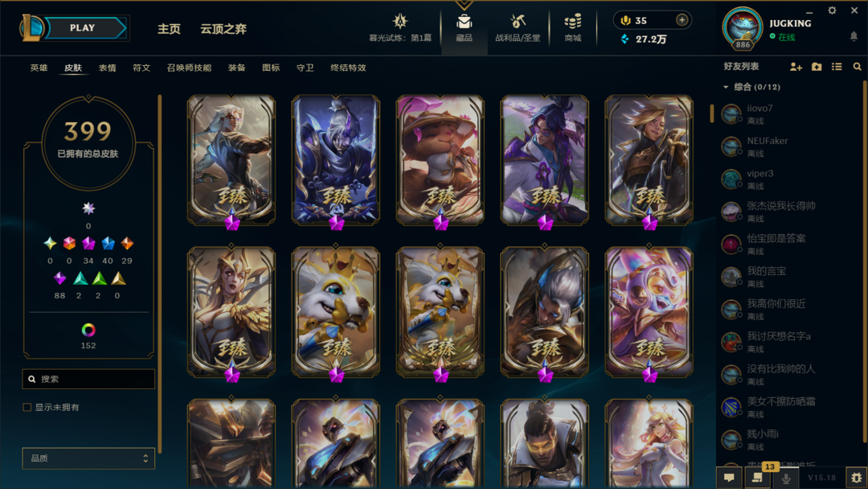The width and height of the screenshot is (868, 489).
Task: Switch to the 表情 tab
Action: [x=108, y=68]
